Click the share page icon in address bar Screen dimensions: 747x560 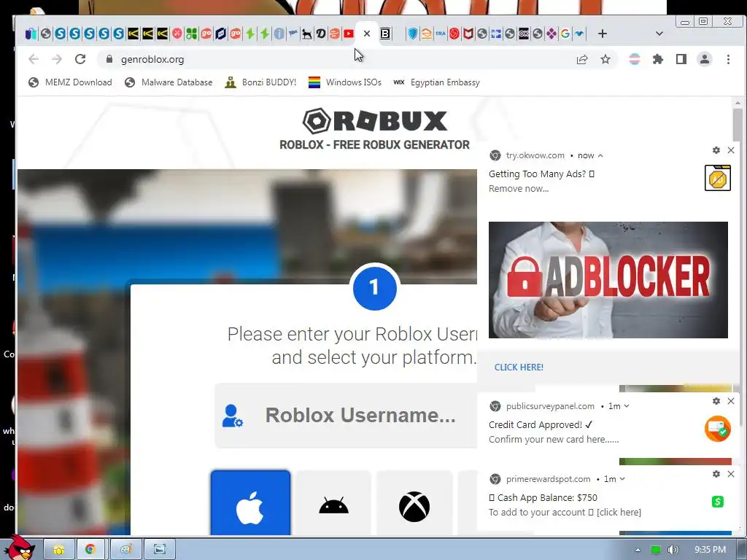[581, 60]
